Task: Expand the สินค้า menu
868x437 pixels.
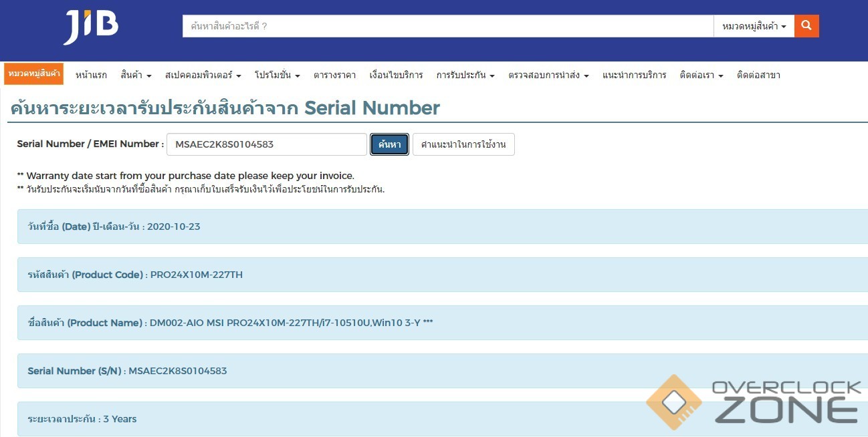Action: pos(136,75)
